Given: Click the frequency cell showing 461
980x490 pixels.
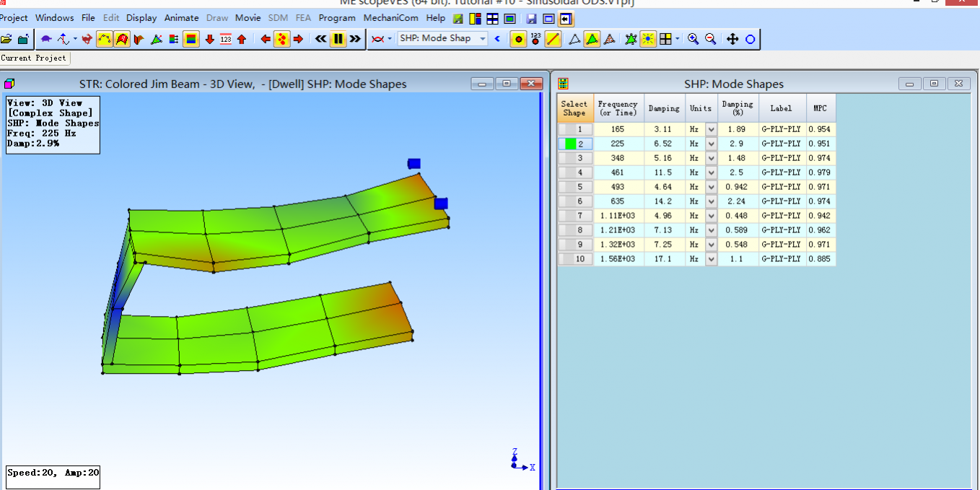Looking at the screenshot, I should (618, 172).
